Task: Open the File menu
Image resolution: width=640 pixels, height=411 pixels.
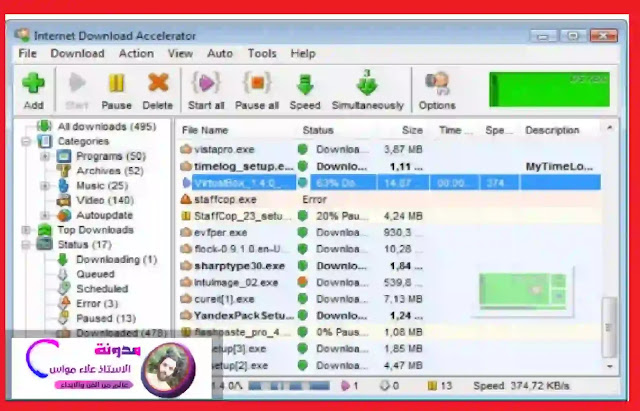Action: click(x=27, y=53)
